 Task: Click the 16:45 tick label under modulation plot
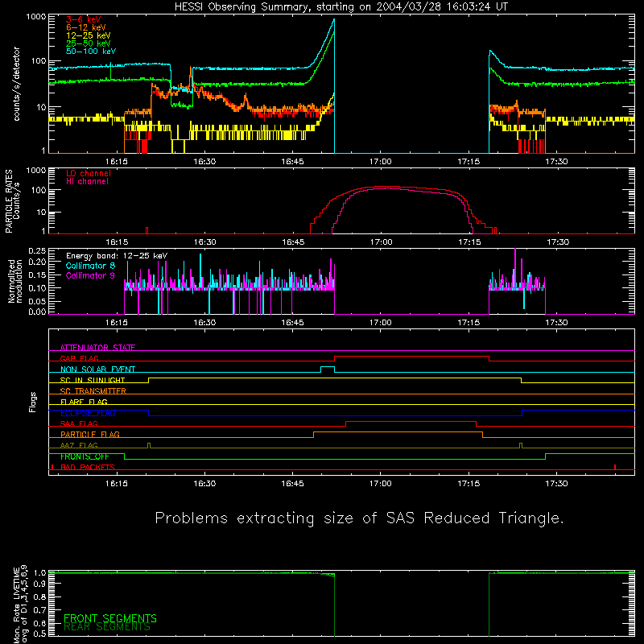pyautogui.click(x=292, y=323)
